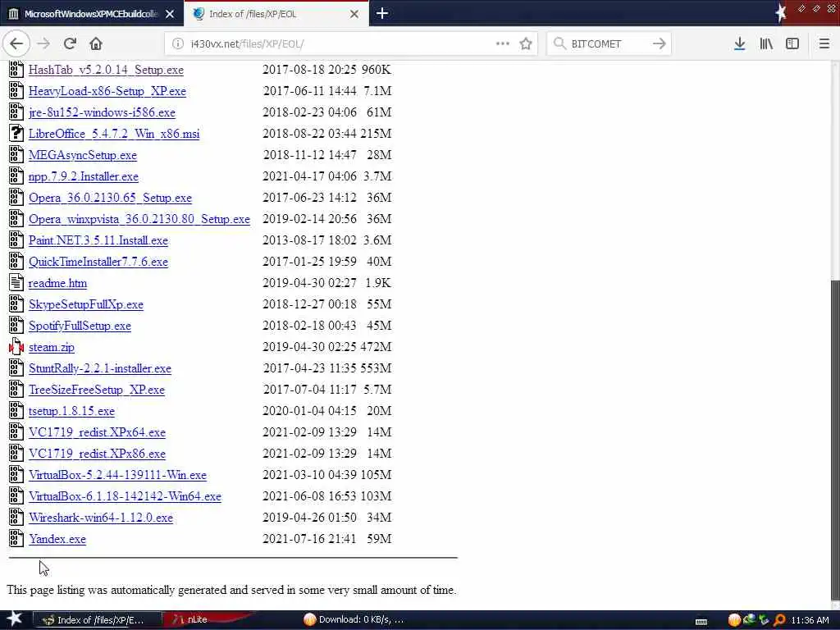The width and height of the screenshot is (840, 630).
Task: Open VirtualBox-5.2.44-139111-Win.exe link
Action: pos(117,475)
